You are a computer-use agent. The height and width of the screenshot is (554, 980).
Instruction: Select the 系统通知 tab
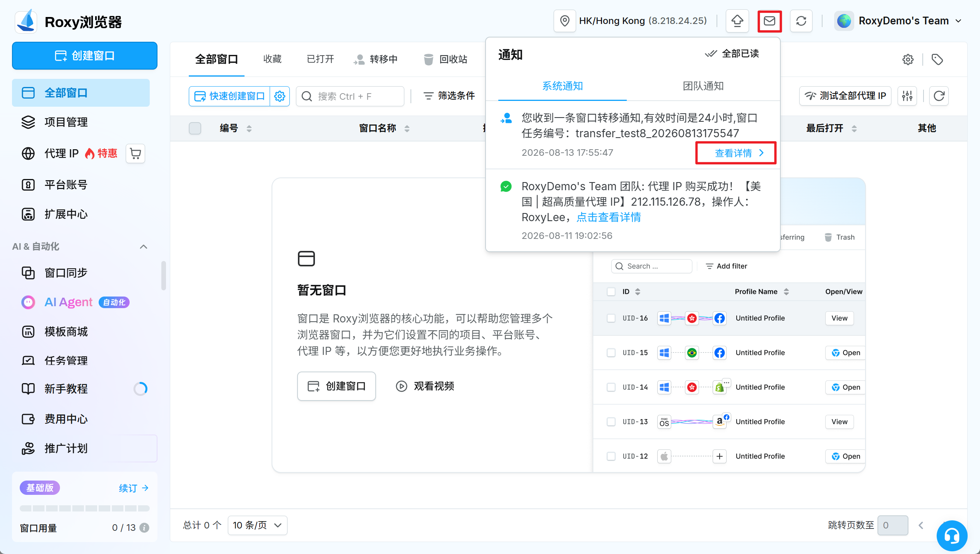click(562, 86)
